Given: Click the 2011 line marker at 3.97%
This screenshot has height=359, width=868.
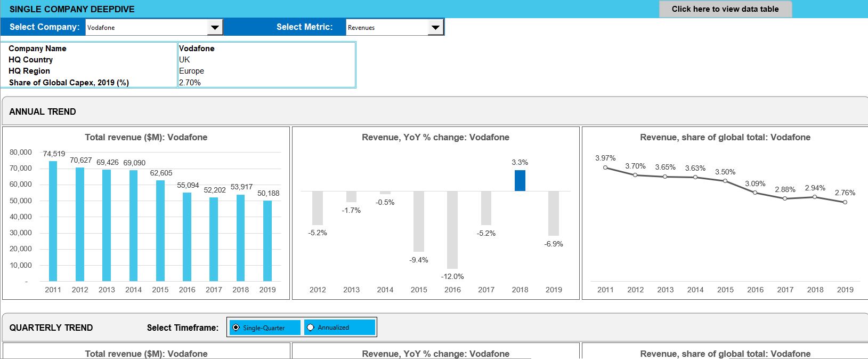Looking at the screenshot, I should coord(605,167).
